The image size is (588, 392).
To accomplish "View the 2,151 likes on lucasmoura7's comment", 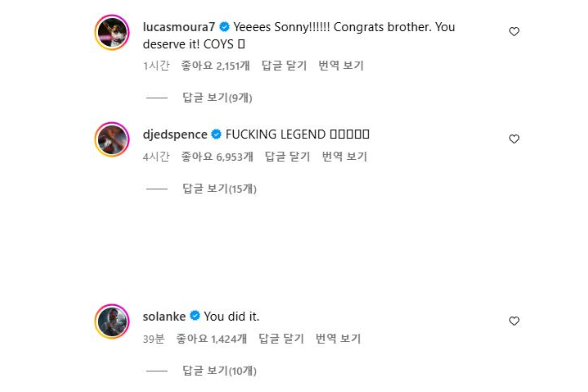I will (x=215, y=66).
